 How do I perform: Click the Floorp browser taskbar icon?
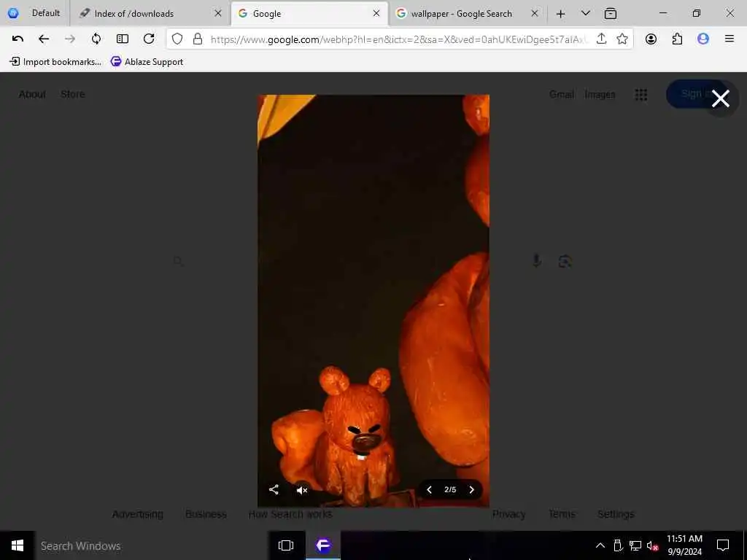pos(323,545)
